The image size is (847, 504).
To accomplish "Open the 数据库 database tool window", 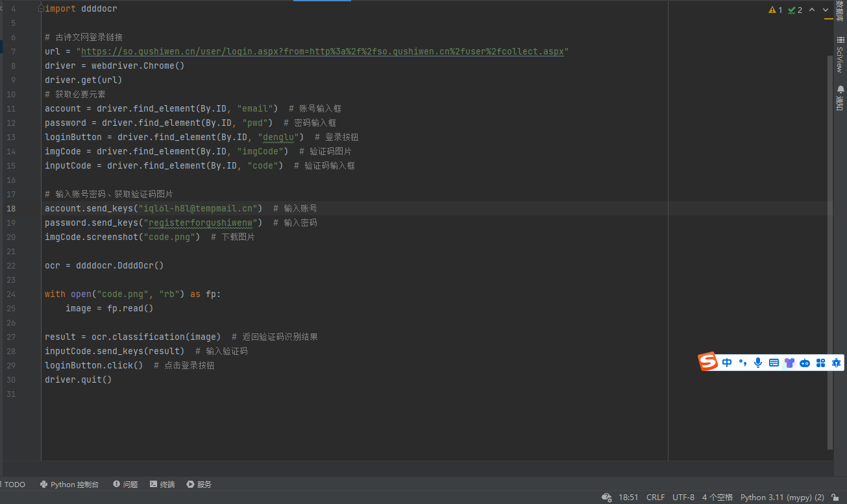I will [x=840, y=12].
